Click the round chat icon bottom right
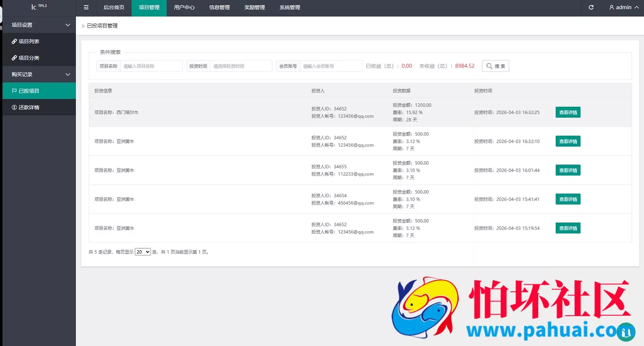The image size is (644, 346). pyautogui.click(x=625, y=332)
